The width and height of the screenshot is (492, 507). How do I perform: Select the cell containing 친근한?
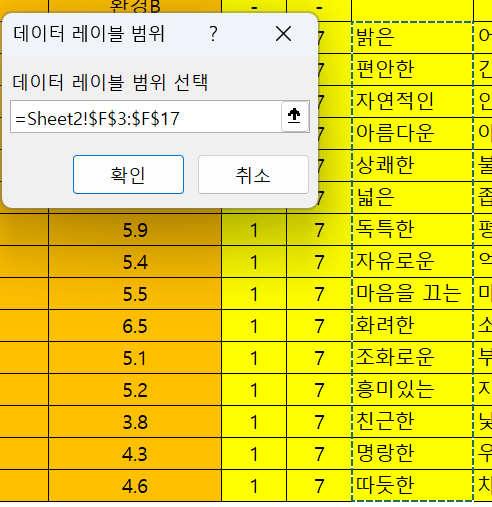412,421
